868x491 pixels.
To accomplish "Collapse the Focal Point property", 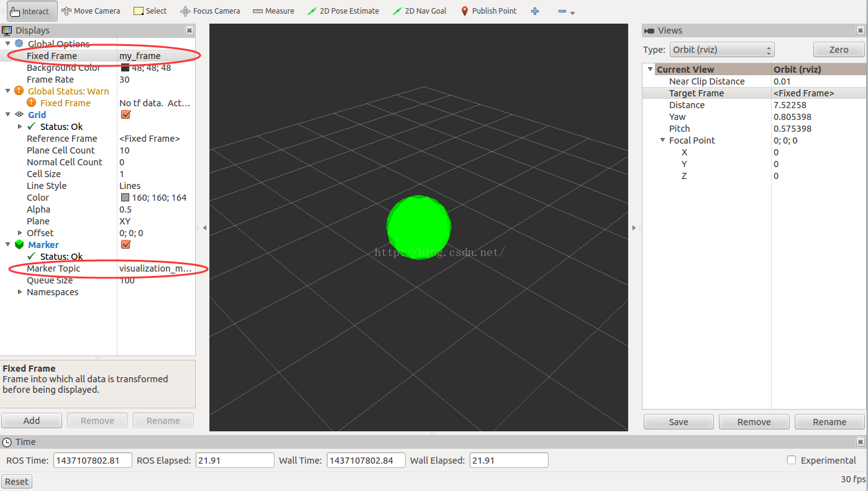I will pos(663,140).
